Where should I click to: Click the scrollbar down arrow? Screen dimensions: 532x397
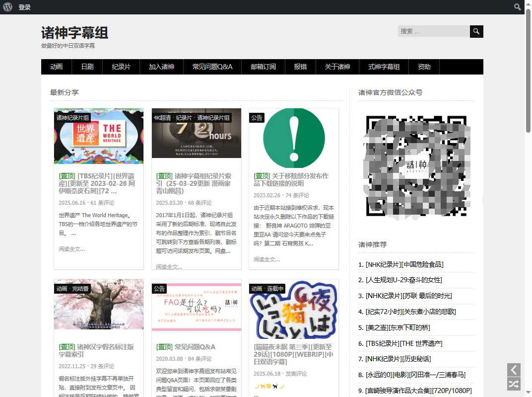[x=528, y=393]
